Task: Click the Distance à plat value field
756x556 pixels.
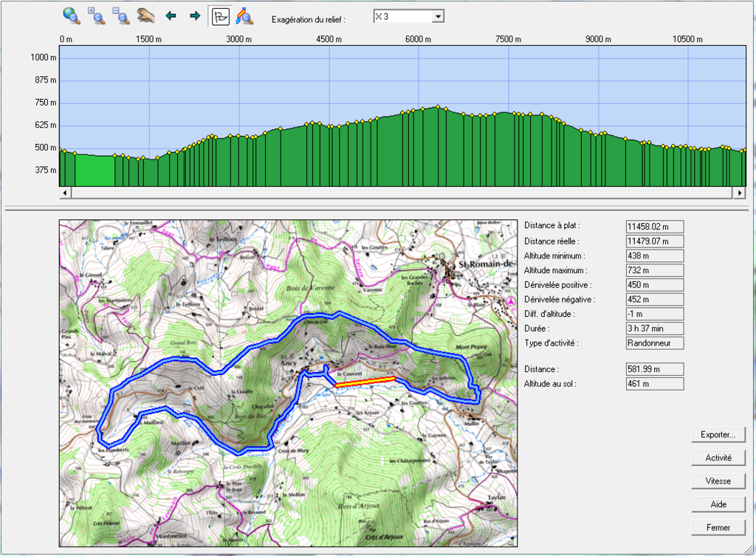Action: coord(655,226)
